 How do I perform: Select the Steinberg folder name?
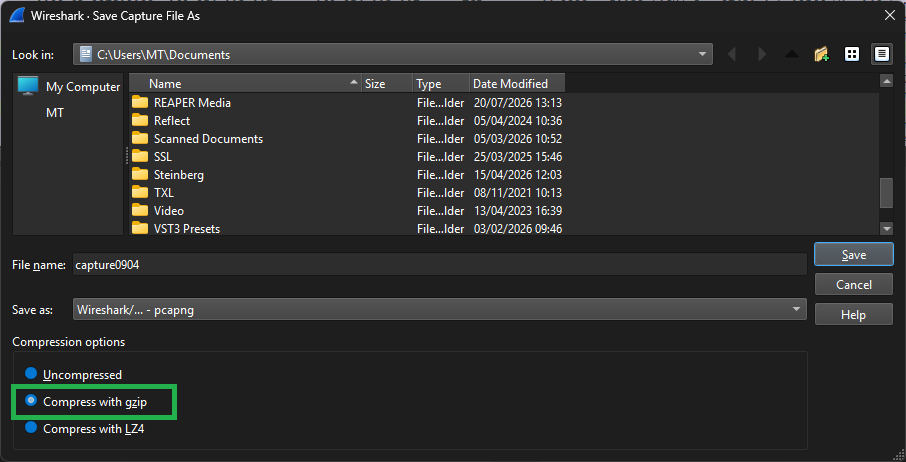[x=179, y=174]
